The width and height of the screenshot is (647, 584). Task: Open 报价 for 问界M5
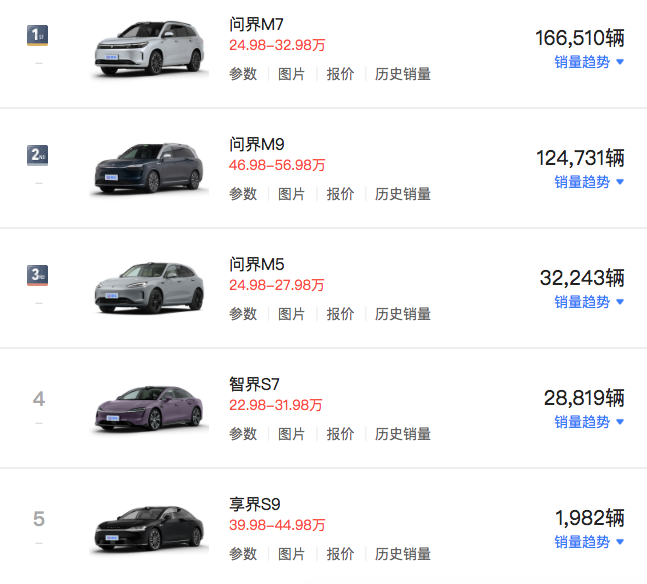[340, 314]
